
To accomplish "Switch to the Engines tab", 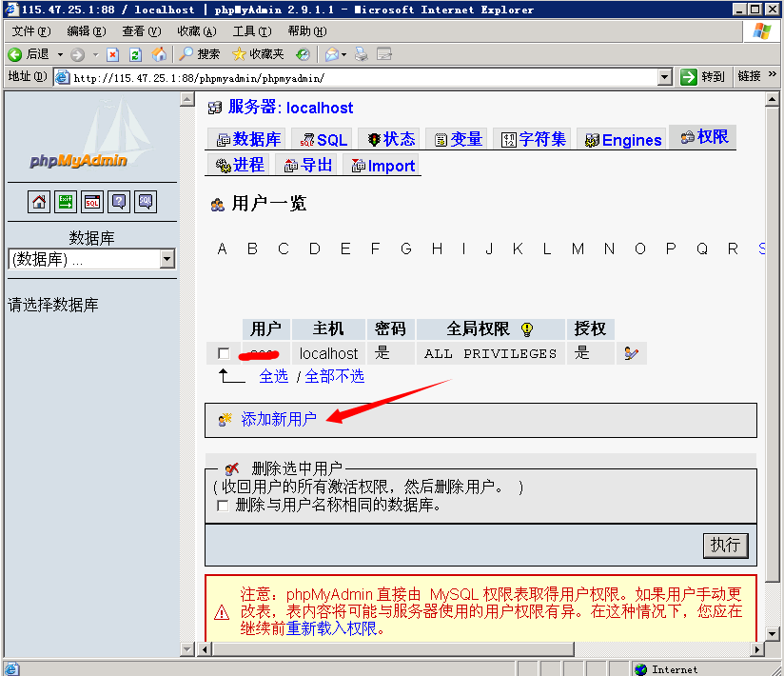I will pos(622,140).
